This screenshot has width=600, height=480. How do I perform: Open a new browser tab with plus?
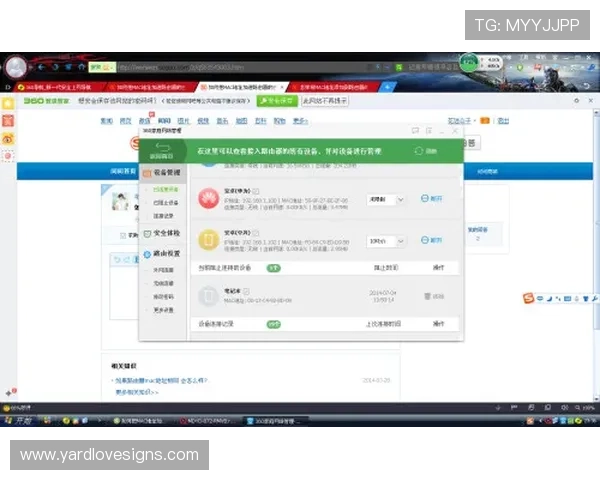click(x=387, y=87)
